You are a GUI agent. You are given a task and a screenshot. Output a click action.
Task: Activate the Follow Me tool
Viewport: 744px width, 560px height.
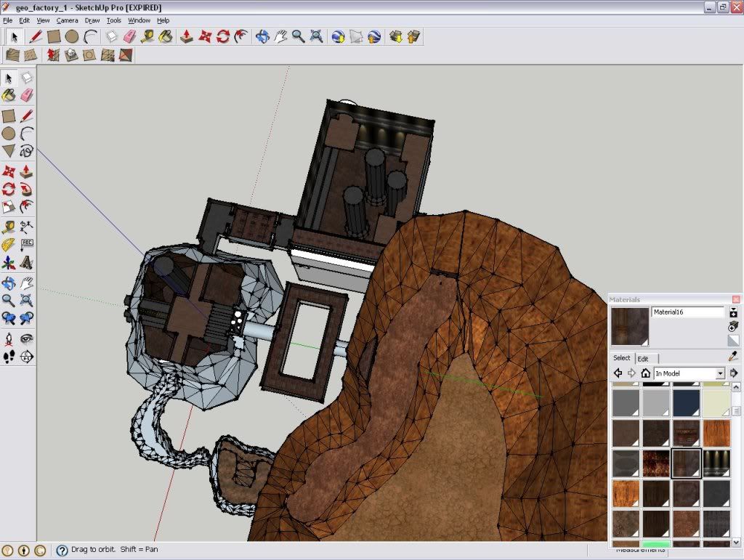[x=27, y=189]
